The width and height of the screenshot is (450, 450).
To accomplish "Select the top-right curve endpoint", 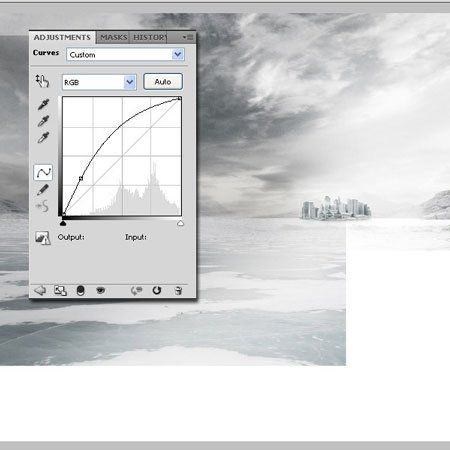I will pos(180,98).
